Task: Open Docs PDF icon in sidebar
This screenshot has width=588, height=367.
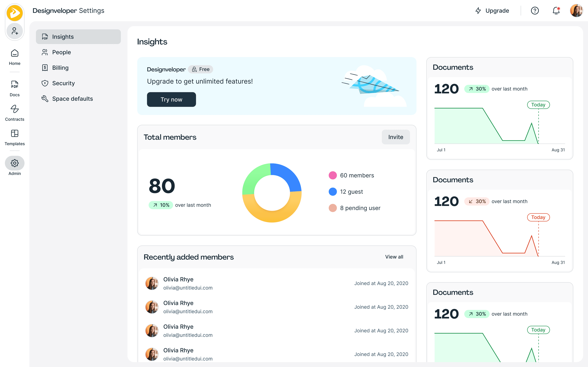Action: (15, 84)
